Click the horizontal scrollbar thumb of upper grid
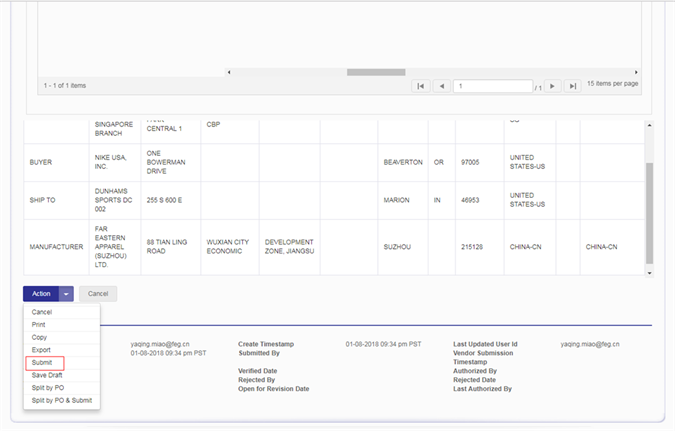Image resolution: width=675 pixels, height=431 pixels. point(377,72)
